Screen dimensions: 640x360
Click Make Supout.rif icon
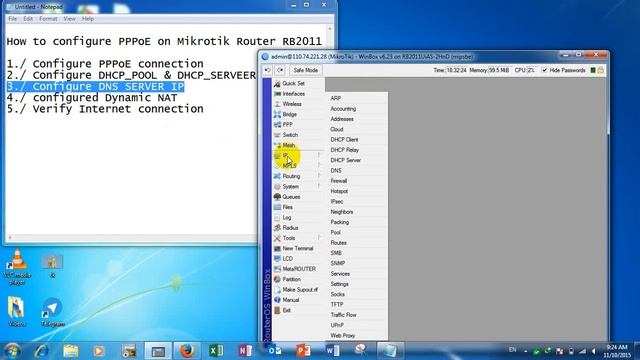point(277,289)
